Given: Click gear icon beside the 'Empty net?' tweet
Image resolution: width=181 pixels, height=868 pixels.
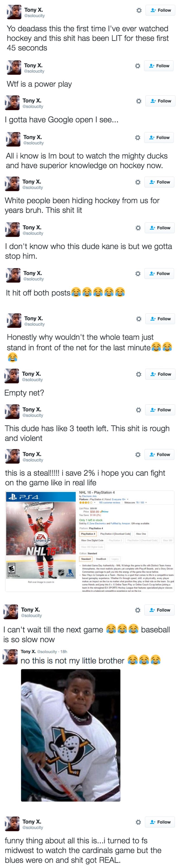Looking at the screenshot, I should (x=138, y=374).
